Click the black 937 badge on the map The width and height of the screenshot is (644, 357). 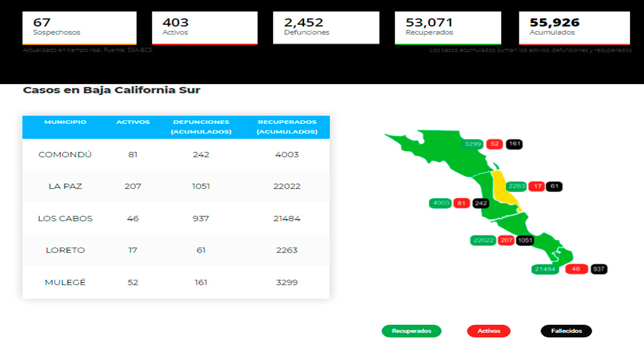coord(599,269)
